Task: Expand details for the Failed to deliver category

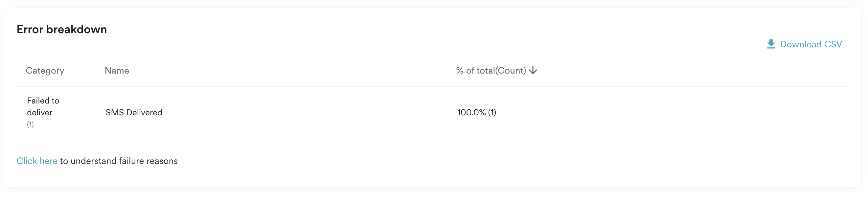Action: click(x=43, y=112)
